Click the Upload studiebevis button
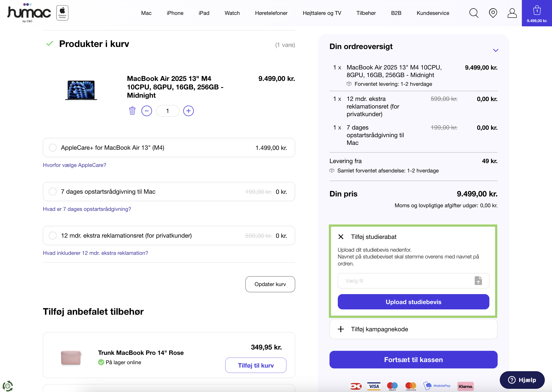The width and height of the screenshot is (552, 392). (x=413, y=302)
